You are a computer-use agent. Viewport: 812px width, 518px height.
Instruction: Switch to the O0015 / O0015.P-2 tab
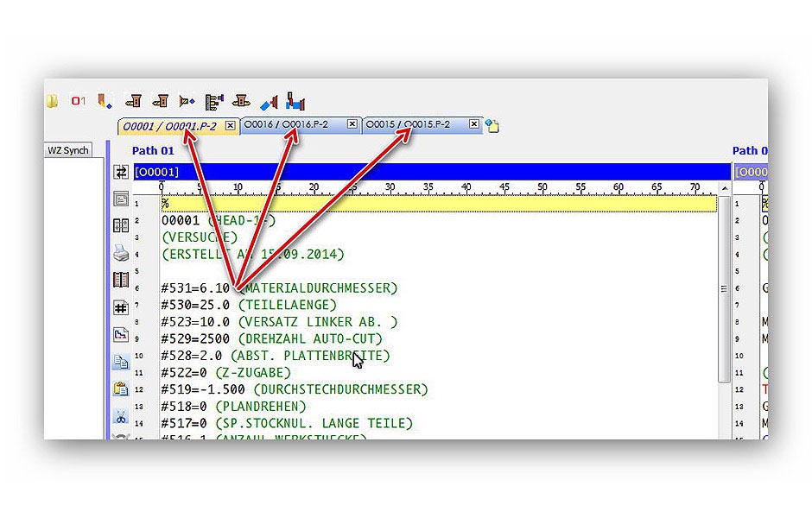tap(412, 125)
